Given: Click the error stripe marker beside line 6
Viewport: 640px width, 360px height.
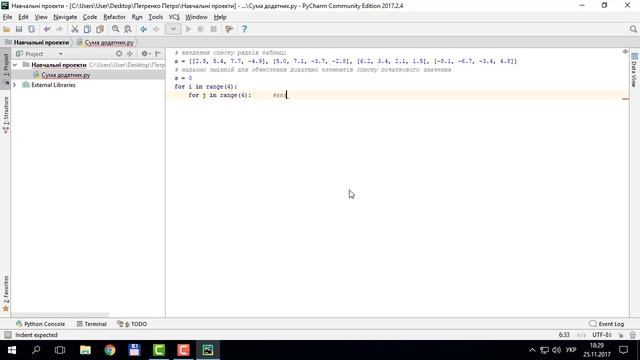Looking at the screenshot, I should coord(625,99).
